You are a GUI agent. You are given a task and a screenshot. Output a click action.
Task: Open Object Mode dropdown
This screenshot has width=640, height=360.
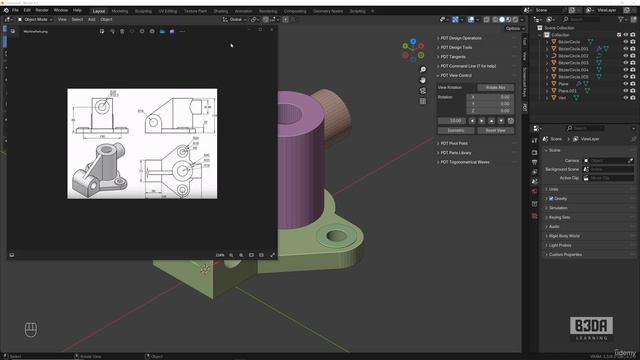(x=36, y=20)
